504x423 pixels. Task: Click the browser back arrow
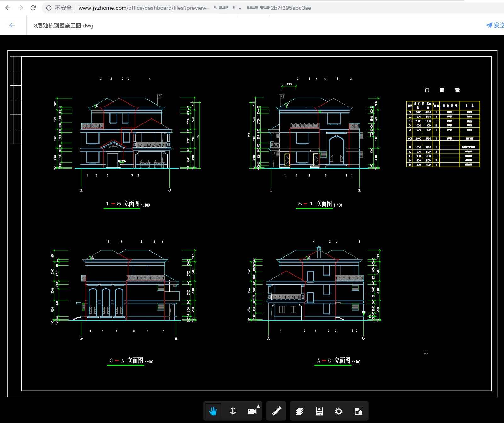pyautogui.click(x=8, y=8)
